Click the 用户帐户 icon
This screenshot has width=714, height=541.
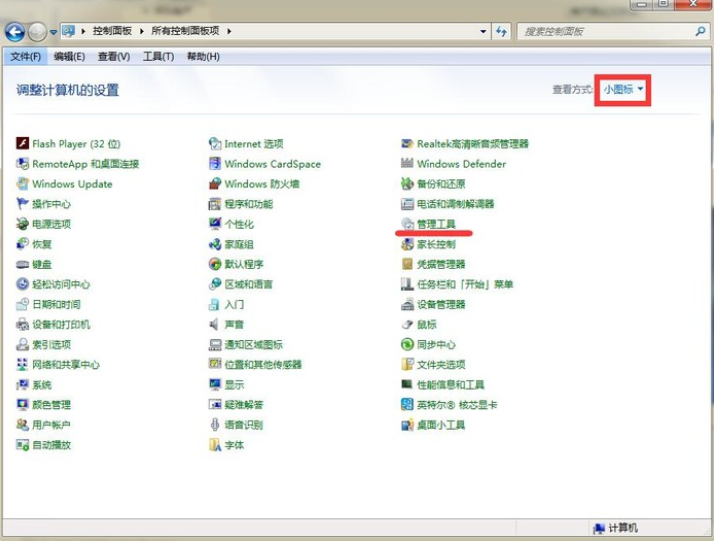[x=22, y=424]
